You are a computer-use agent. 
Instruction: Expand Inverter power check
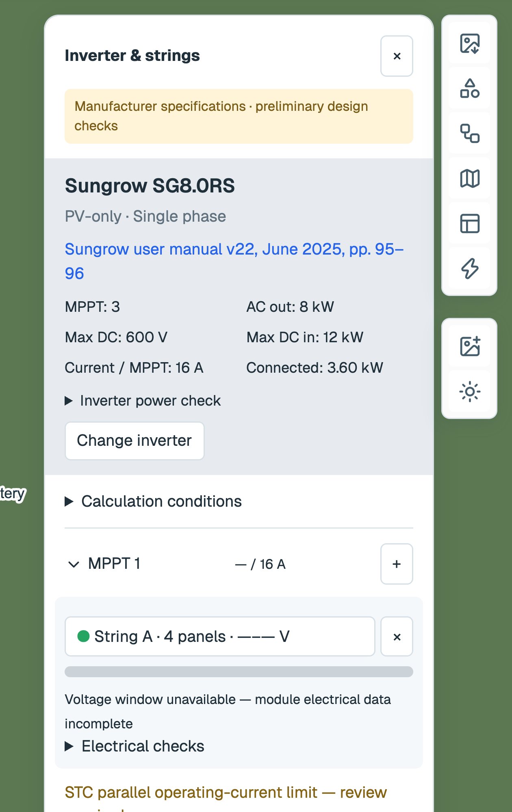(x=143, y=401)
